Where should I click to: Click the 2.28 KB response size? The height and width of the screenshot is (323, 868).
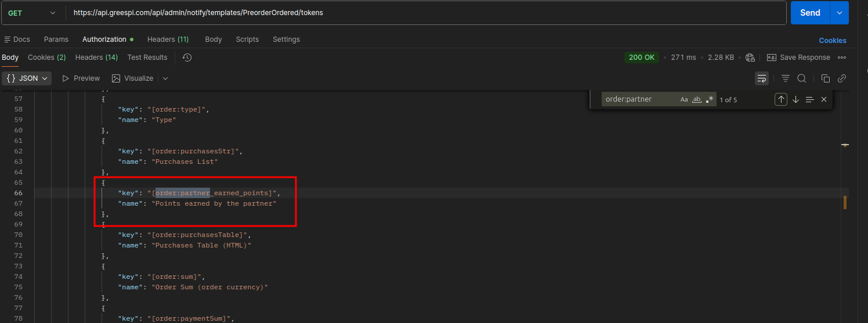[x=721, y=58]
